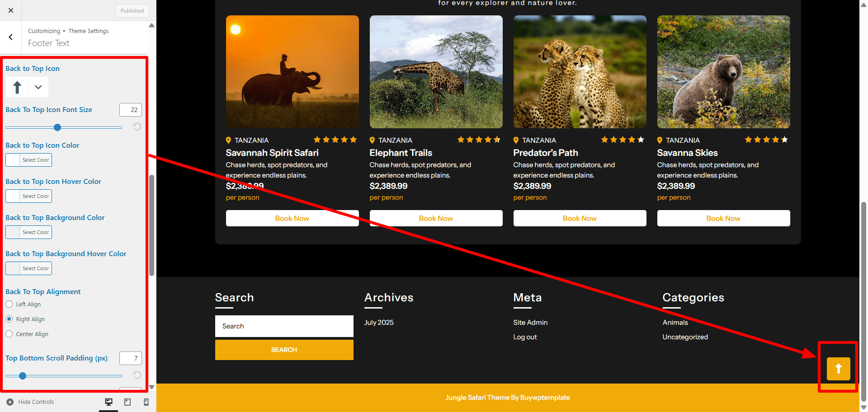
Task: Click the customizer panel scrollbar thumb
Action: (152, 225)
